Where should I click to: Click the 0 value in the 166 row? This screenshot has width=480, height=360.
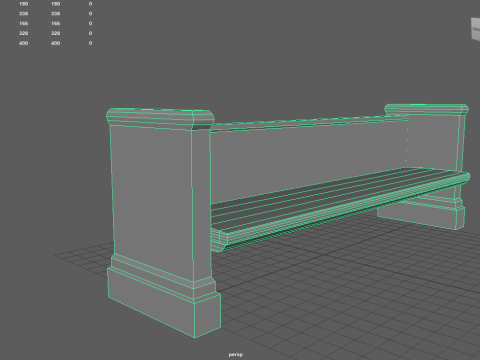[x=90, y=24]
